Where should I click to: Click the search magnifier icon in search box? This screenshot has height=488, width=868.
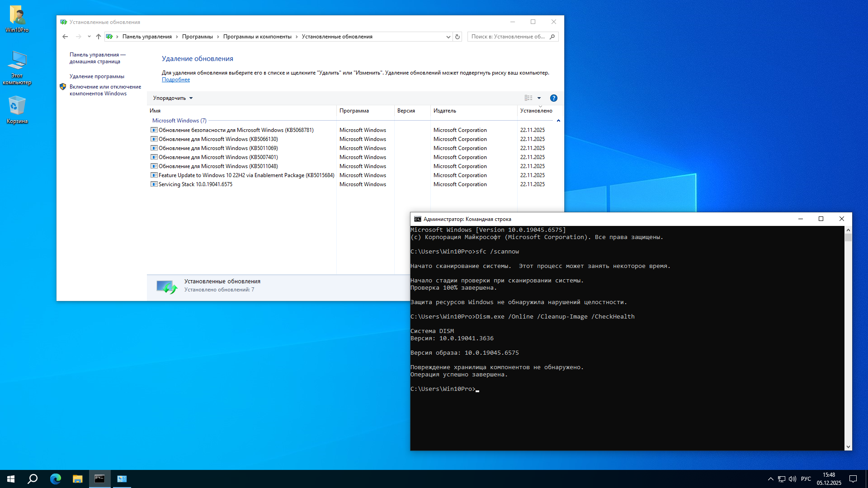click(x=552, y=37)
